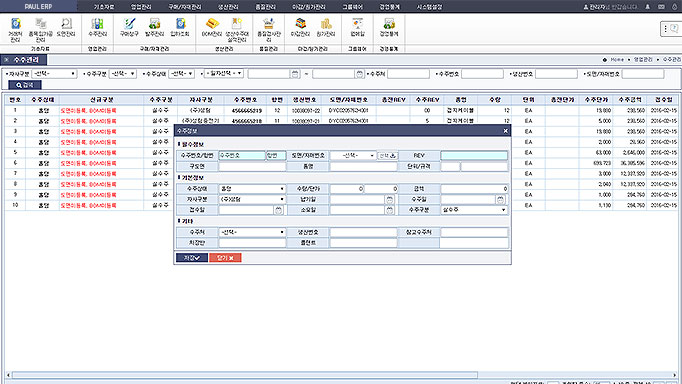Open the 발주관리 toolbar icon
The image size is (682, 384).
[x=154, y=23]
